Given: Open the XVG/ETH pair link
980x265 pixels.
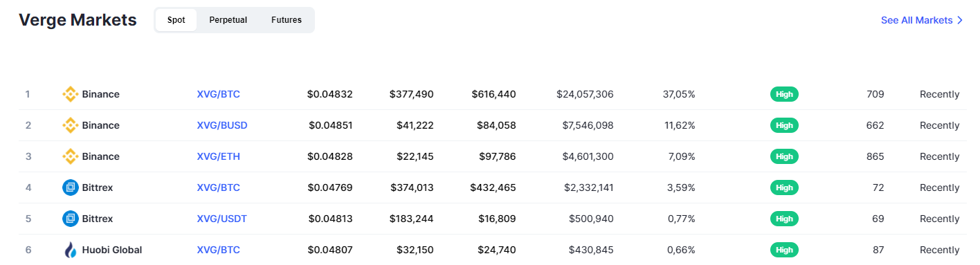Looking at the screenshot, I should click(219, 156).
